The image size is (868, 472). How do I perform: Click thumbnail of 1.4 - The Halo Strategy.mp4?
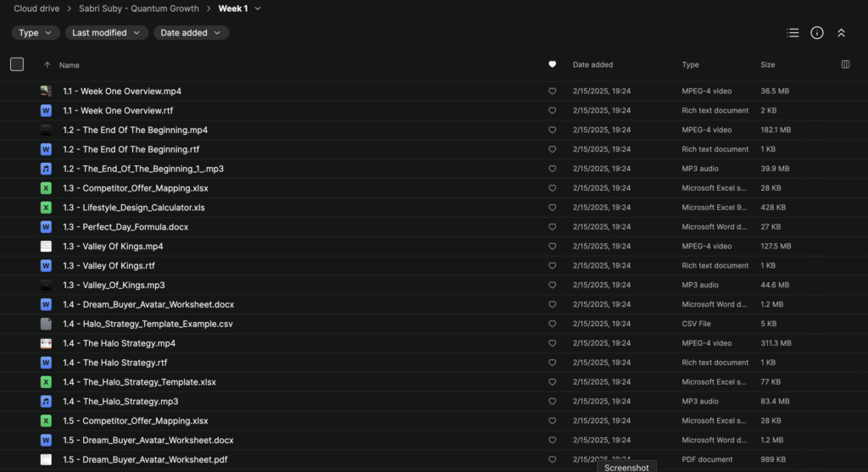click(46, 342)
